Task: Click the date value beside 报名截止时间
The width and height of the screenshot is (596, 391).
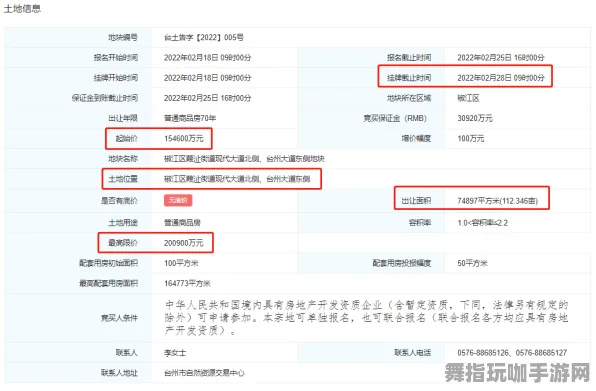Action: click(501, 57)
